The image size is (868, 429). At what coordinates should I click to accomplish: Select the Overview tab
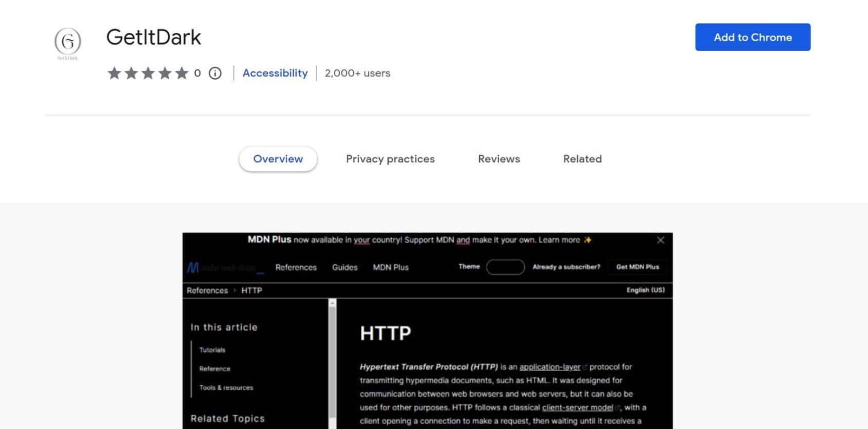tap(278, 159)
